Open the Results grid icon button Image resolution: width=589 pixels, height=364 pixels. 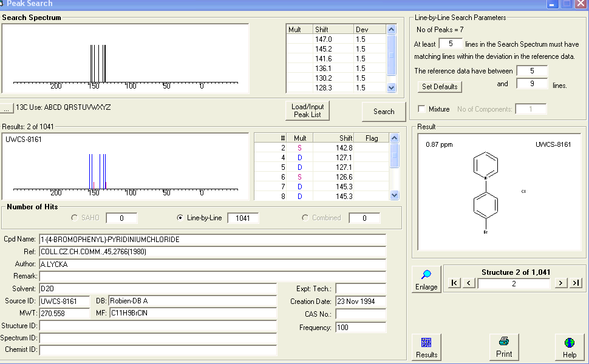(426, 348)
